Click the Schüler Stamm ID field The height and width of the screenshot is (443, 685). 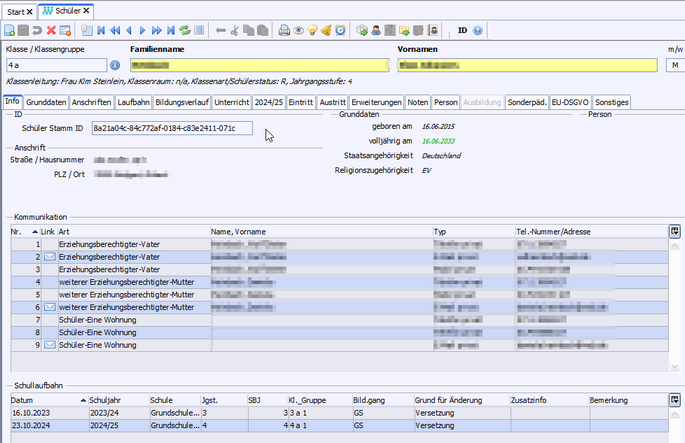(172, 129)
